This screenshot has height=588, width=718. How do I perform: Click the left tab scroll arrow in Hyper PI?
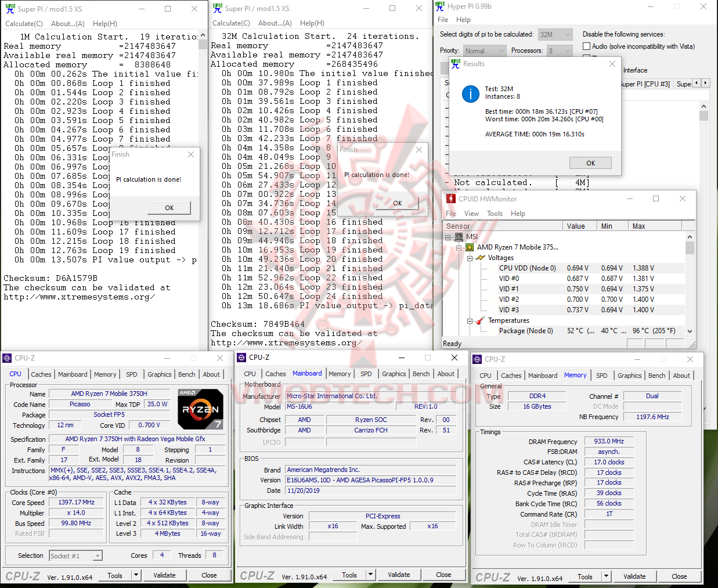click(x=697, y=83)
